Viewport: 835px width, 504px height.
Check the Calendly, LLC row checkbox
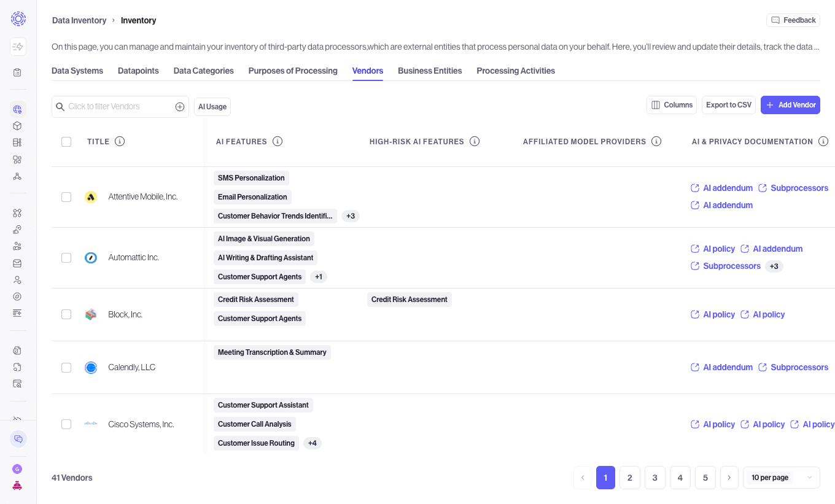coord(66,368)
